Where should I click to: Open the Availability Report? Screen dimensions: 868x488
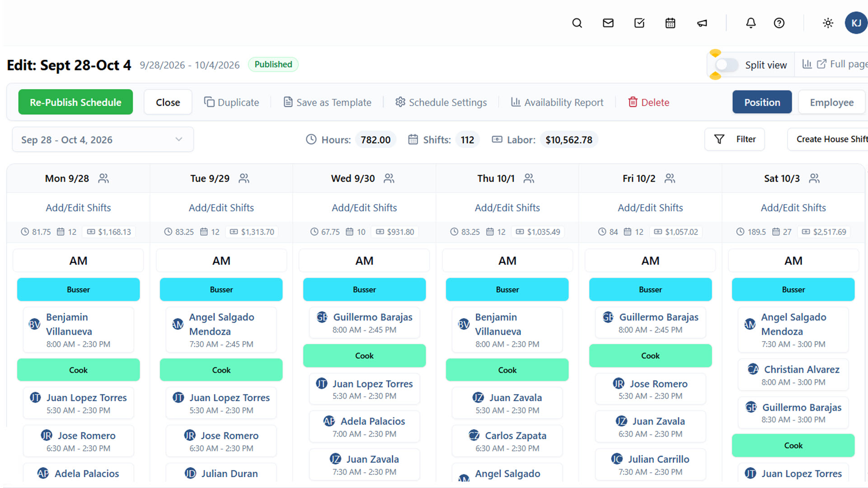[x=557, y=102]
